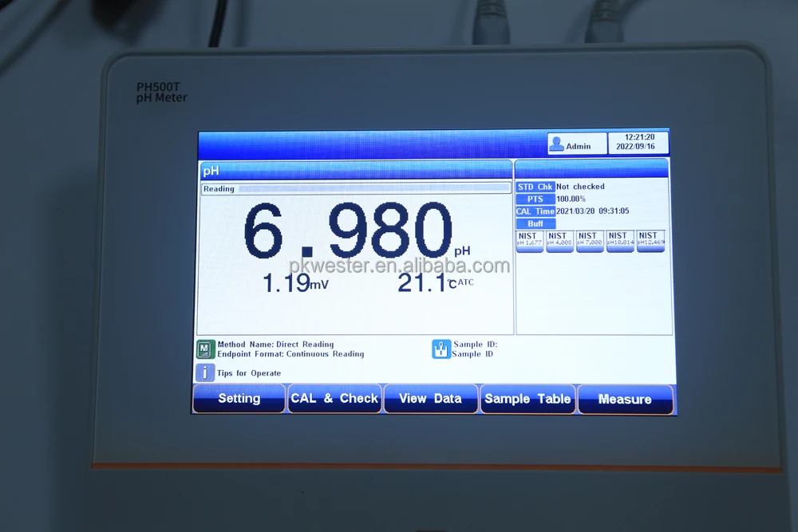Select the NIST pH 12.469 buffer
798x532 pixels.
650,241
